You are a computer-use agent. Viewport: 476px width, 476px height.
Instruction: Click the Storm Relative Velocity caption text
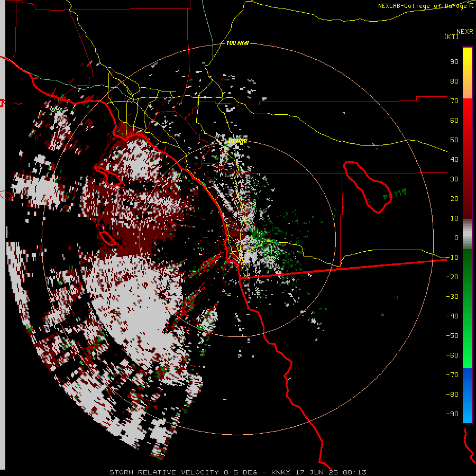237,472
